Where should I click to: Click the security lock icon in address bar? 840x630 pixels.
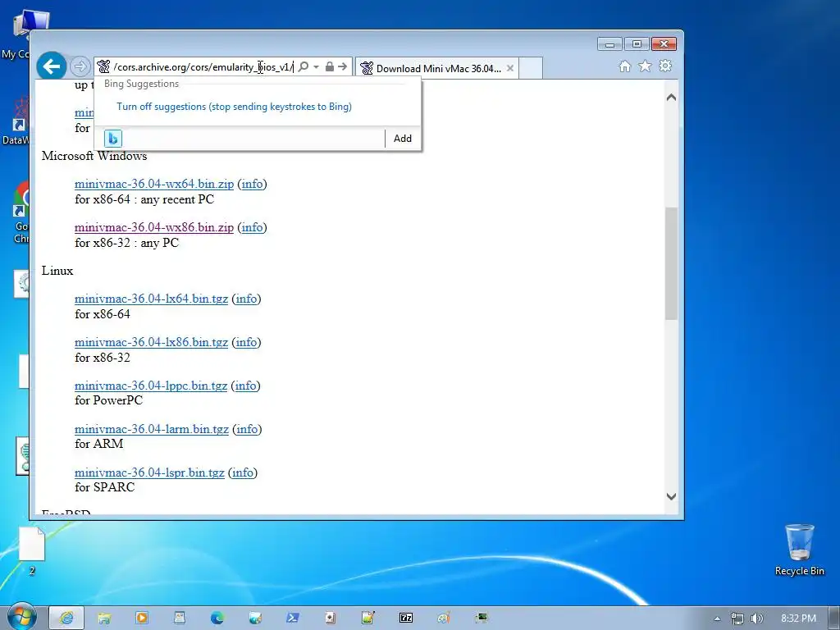coord(330,66)
